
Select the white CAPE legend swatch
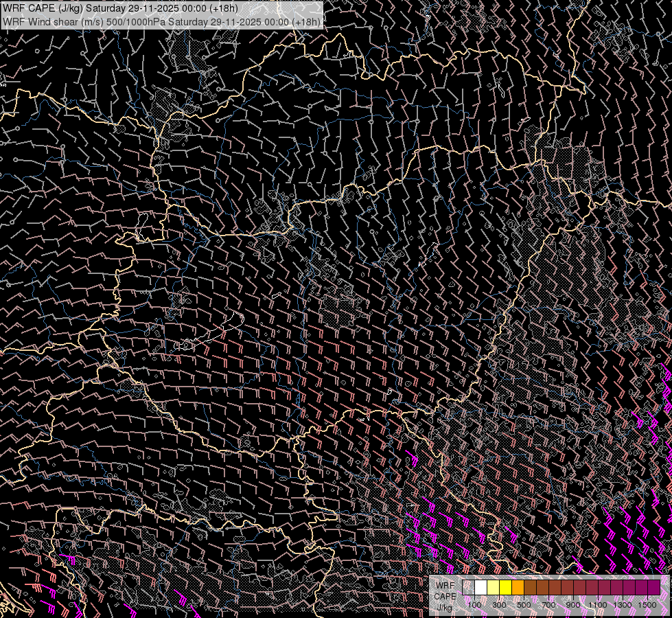(x=480, y=588)
